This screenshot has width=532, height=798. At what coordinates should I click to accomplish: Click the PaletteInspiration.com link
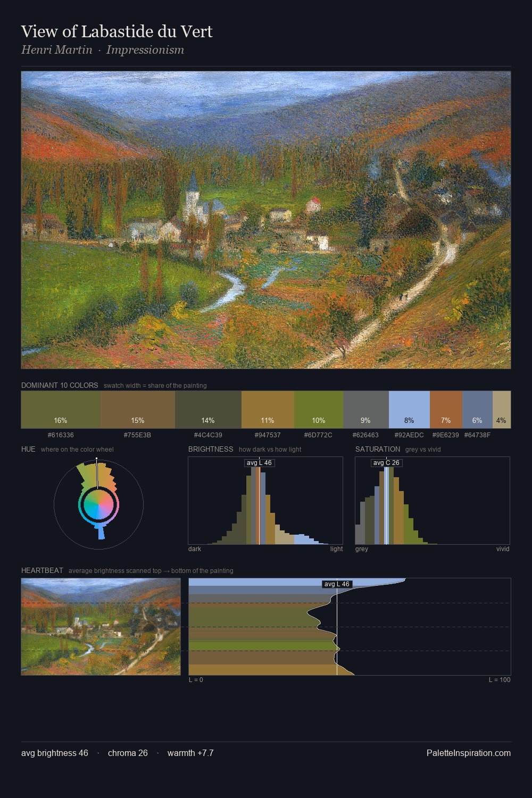click(x=469, y=753)
